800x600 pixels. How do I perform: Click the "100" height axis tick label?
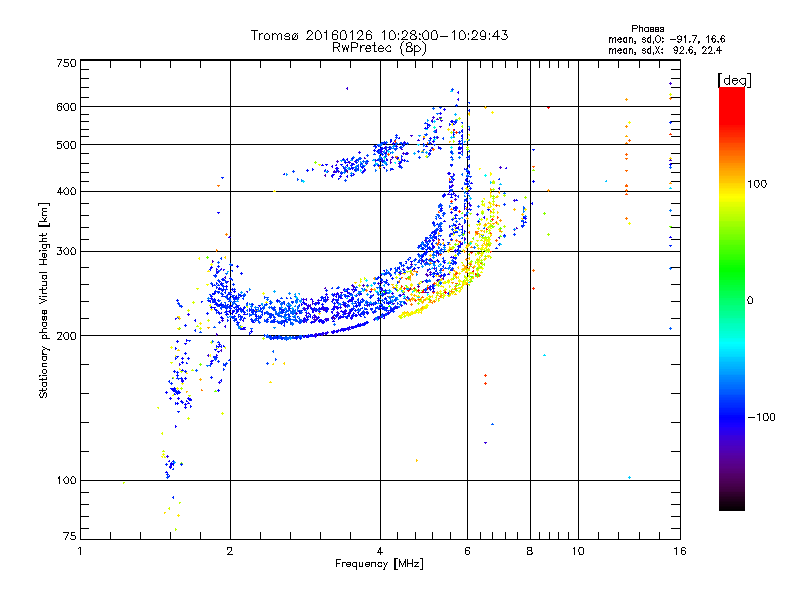tap(67, 480)
